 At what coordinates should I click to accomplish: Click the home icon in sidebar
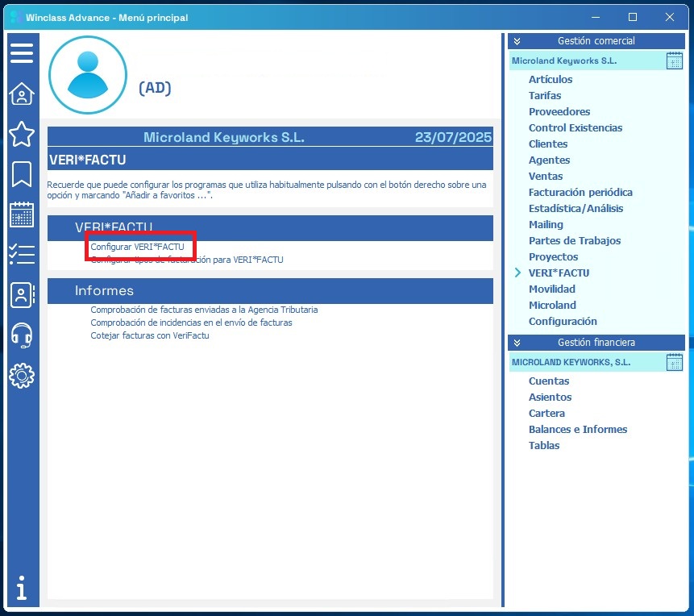[22, 94]
